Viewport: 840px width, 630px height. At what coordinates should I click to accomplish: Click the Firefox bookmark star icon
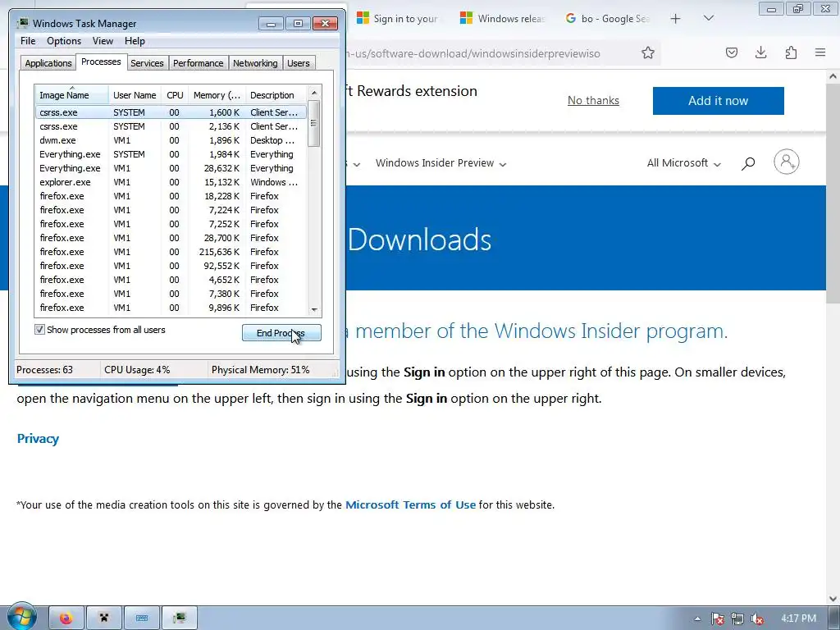pos(648,52)
